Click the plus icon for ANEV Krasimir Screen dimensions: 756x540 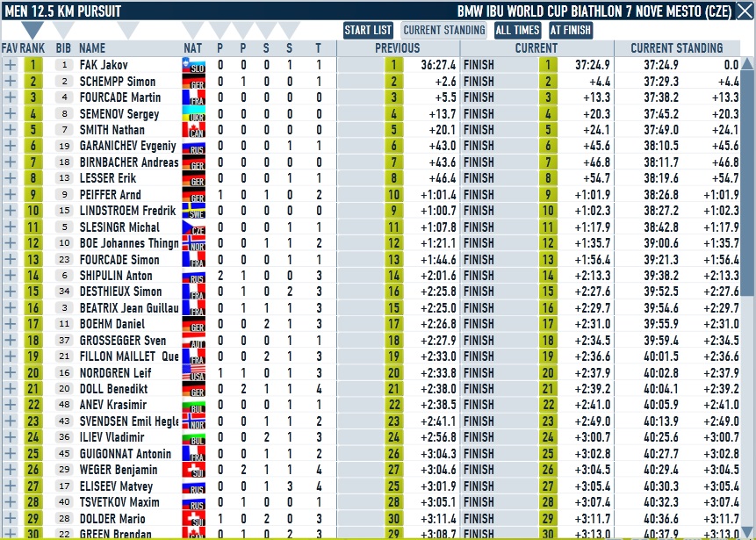[11, 405]
